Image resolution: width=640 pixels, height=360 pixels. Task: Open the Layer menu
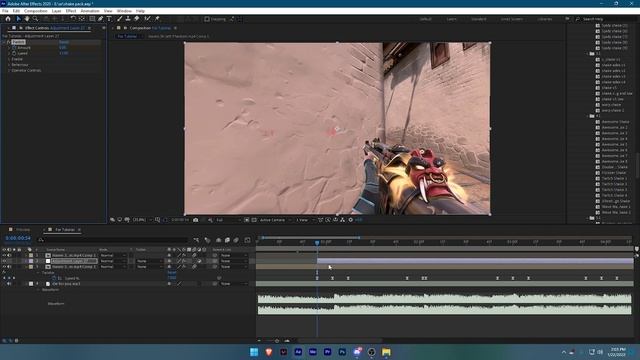pyautogui.click(x=56, y=11)
